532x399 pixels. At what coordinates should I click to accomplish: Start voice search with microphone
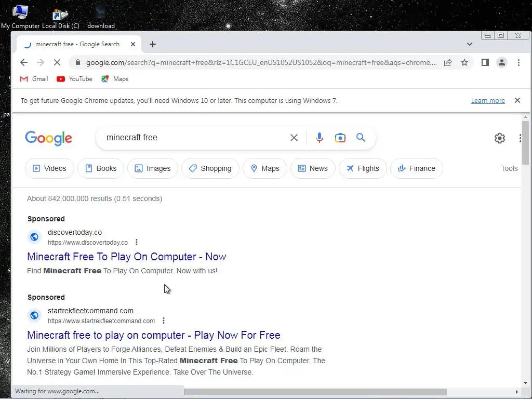[x=320, y=138]
